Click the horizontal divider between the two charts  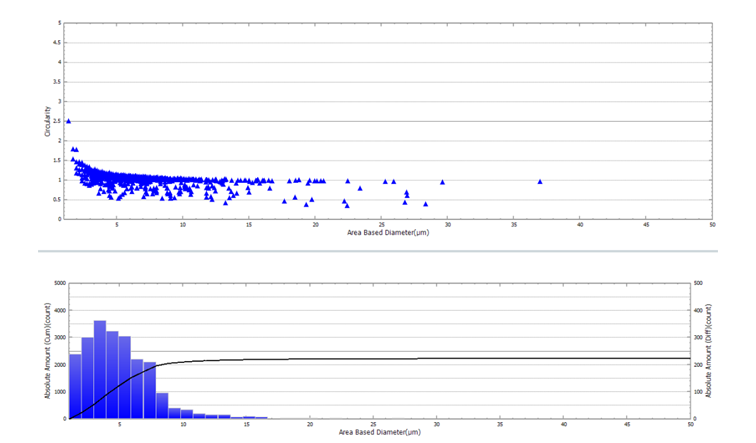[378, 251]
